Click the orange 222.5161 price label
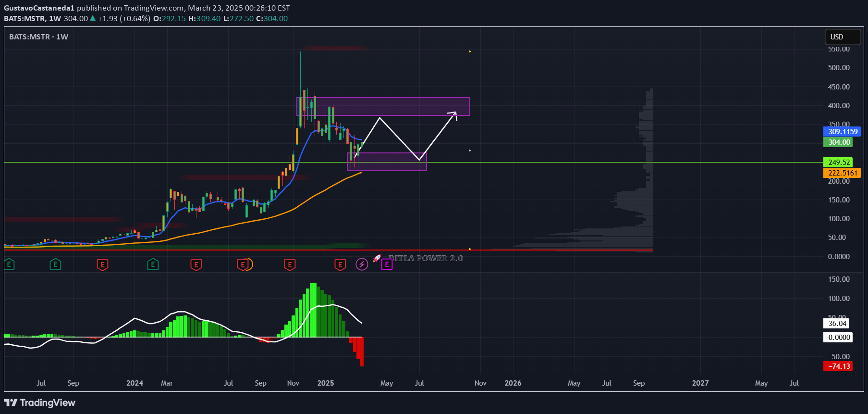868x414 pixels. 843,173
